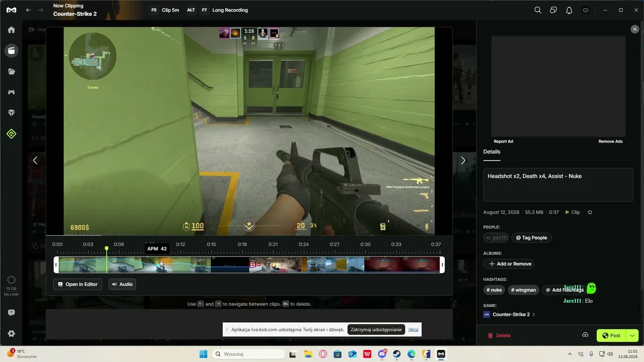Click the Add Hashtags button
644x362 pixels.
pos(565,290)
